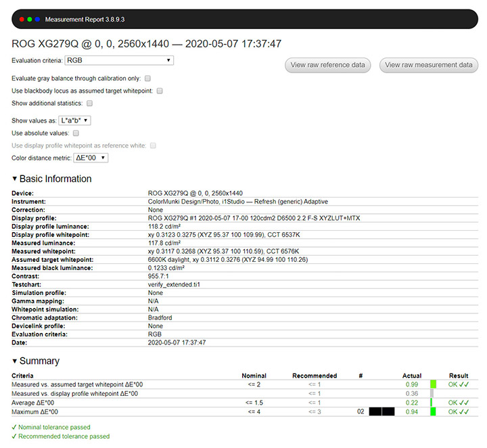Screen dimensions: 487x448
Task: Click the red dot in header bar
Action: click(x=22, y=19)
